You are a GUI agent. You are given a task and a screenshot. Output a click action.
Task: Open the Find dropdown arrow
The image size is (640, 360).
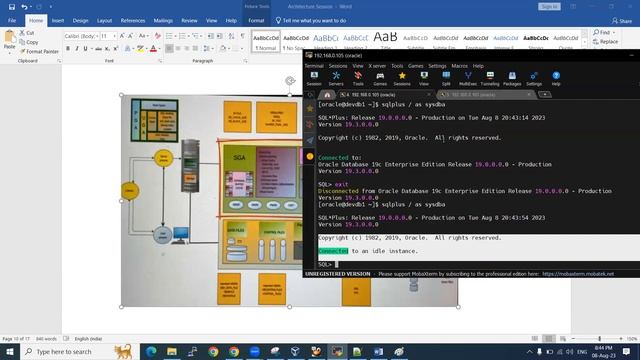click(x=614, y=32)
